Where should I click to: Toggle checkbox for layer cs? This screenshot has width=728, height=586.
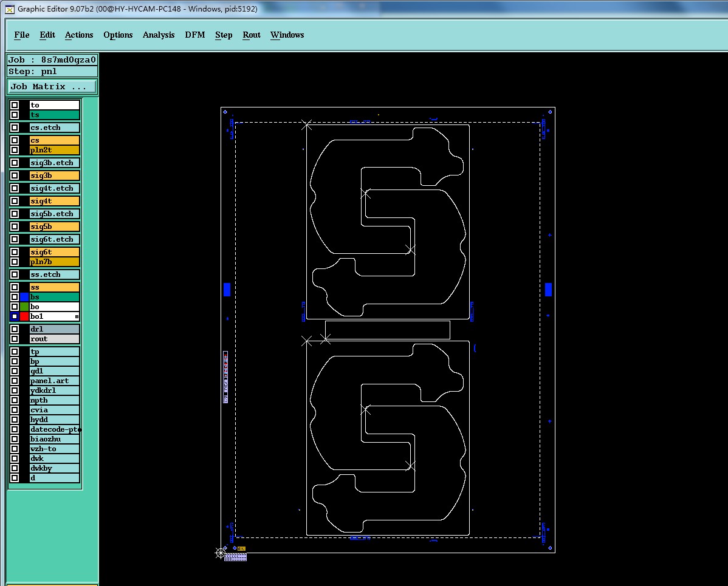pos(15,141)
